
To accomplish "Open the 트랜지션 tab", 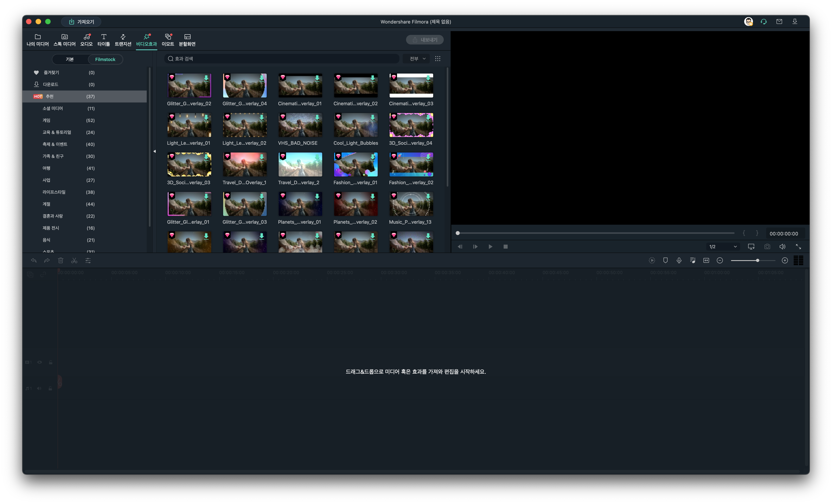I will [123, 40].
